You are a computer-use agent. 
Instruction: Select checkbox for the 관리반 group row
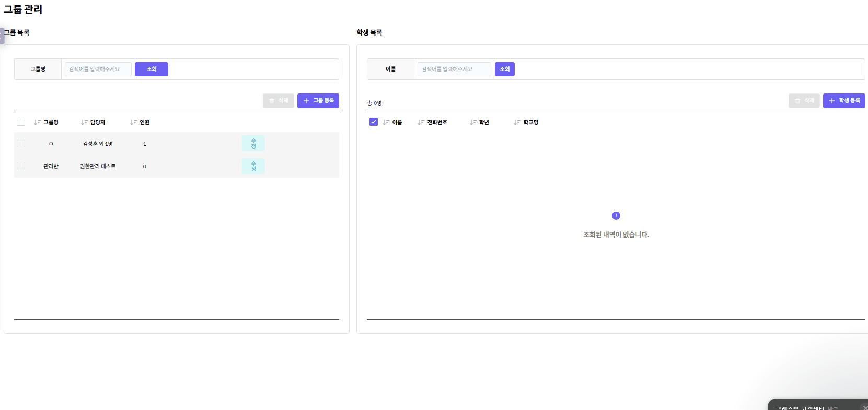[x=21, y=166]
